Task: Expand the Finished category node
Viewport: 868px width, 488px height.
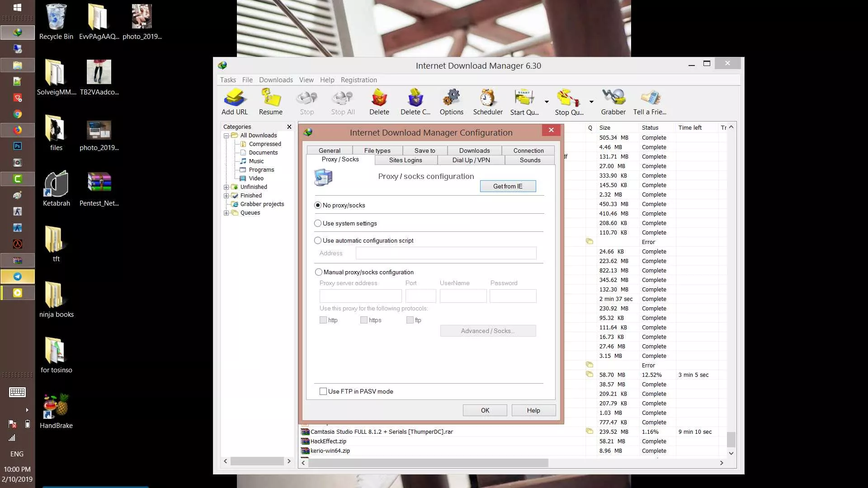Action: tap(226, 196)
